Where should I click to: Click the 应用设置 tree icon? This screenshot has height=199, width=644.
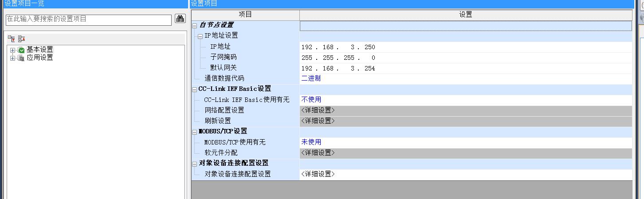(x=21, y=58)
